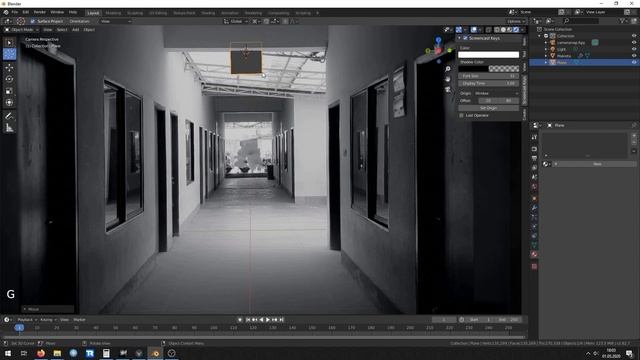Image resolution: width=640 pixels, height=360 pixels.
Task: Toggle the Surface Project checkbox
Action: click(x=33, y=21)
